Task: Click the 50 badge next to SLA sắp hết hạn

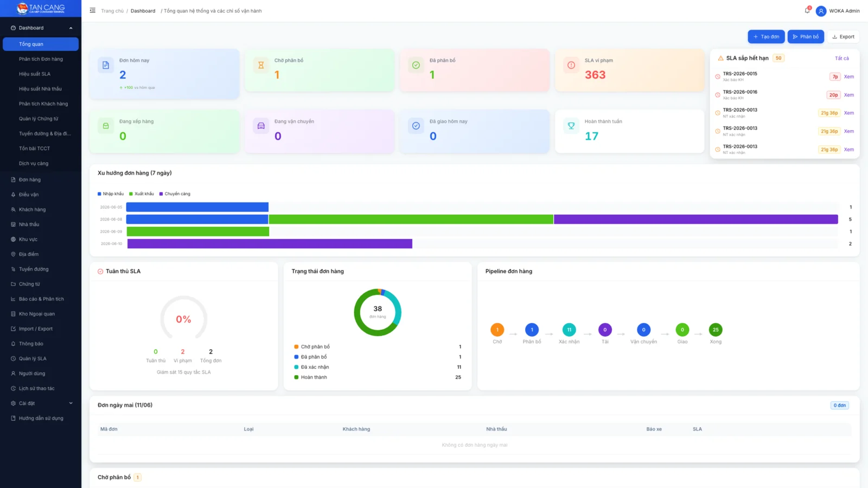Action: point(778,58)
